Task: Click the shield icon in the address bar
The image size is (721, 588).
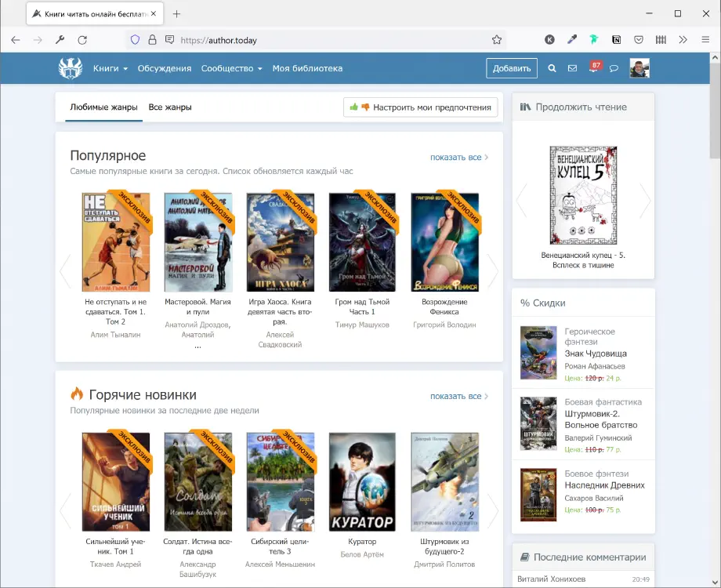Action: pyautogui.click(x=134, y=39)
